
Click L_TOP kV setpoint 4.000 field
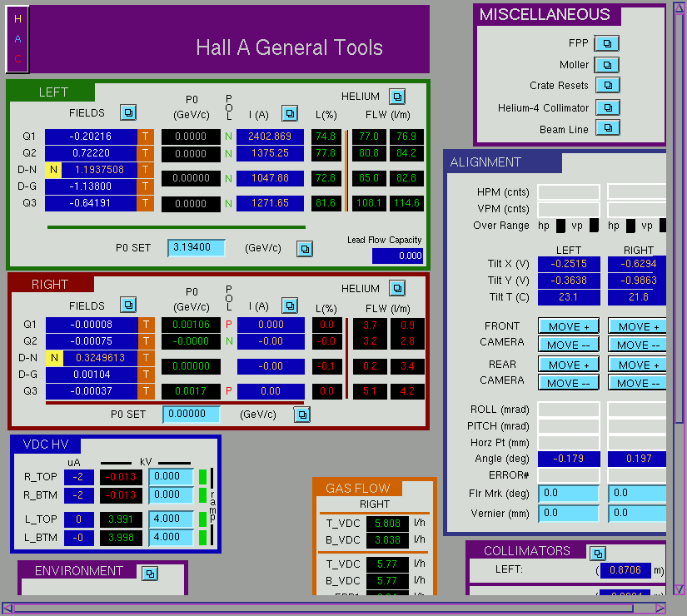click(171, 519)
